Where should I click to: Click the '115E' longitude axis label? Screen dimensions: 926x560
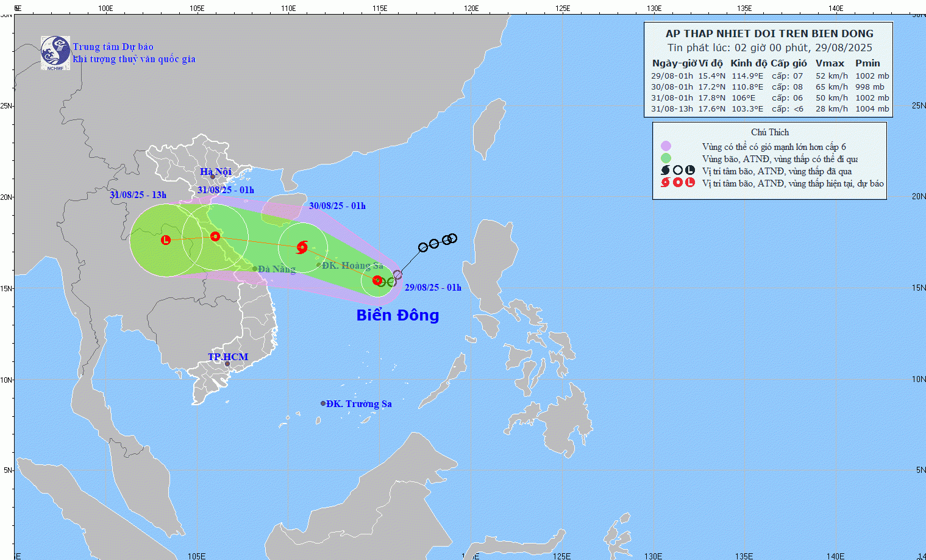(x=379, y=9)
